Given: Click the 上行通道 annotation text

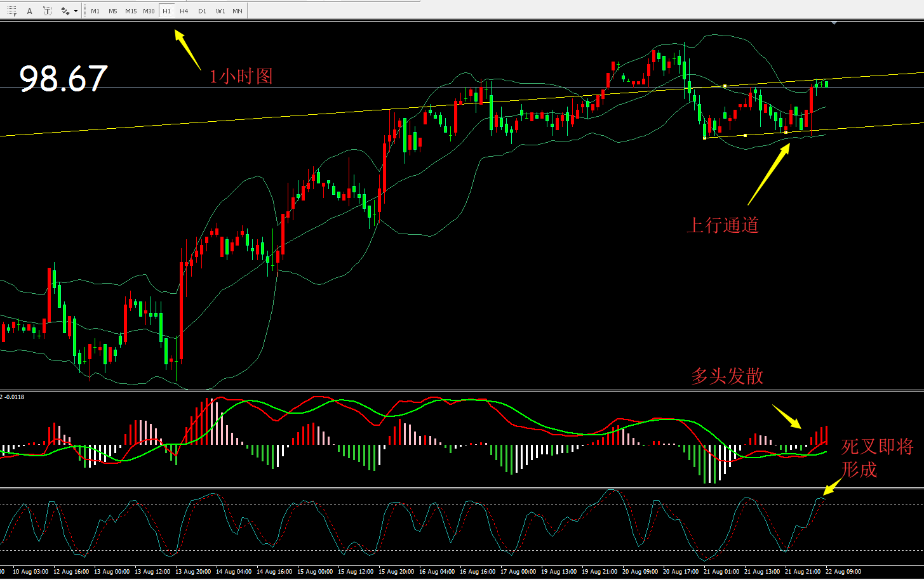Looking at the screenshot, I should (x=723, y=225).
